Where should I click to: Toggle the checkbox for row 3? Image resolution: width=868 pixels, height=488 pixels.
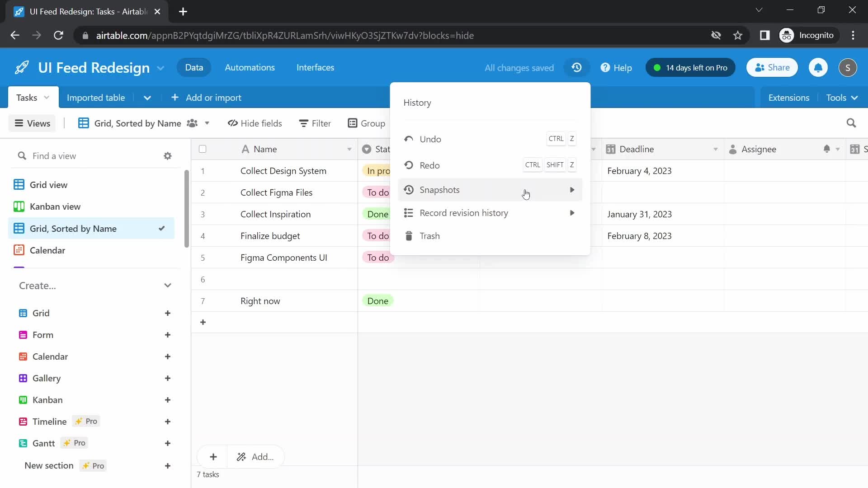tap(203, 214)
